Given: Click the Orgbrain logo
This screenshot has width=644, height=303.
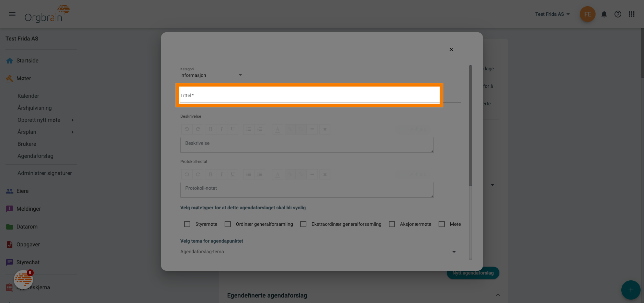Looking at the screenshot, I should click(x=47, y=14).
